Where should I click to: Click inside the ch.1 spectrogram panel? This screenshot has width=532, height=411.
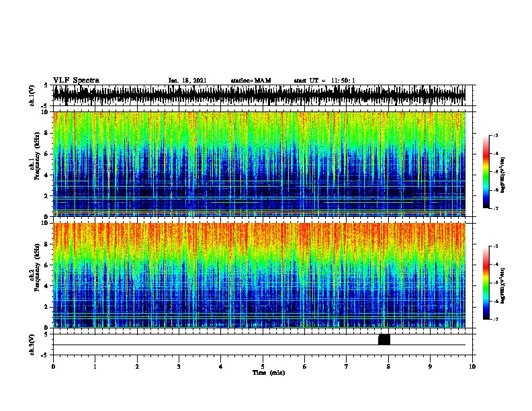(259, 164)
